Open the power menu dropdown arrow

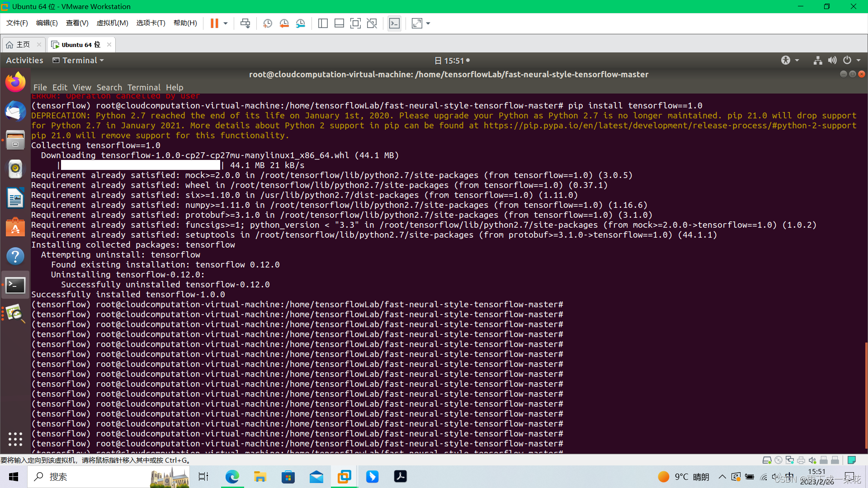tap(859, 60)
